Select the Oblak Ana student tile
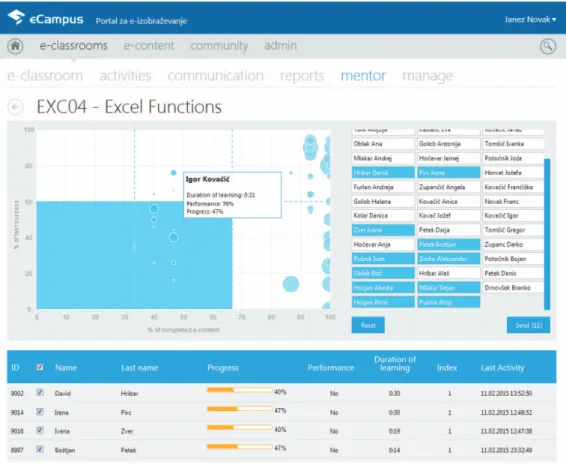The image size is (566, 465). pos(383,144)
